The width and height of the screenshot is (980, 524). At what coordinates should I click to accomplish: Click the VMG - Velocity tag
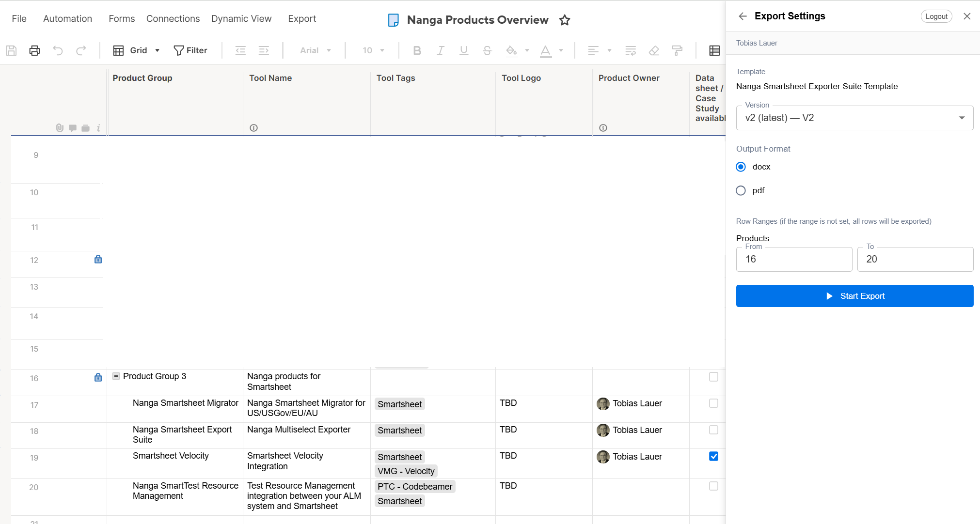(406, 471)
